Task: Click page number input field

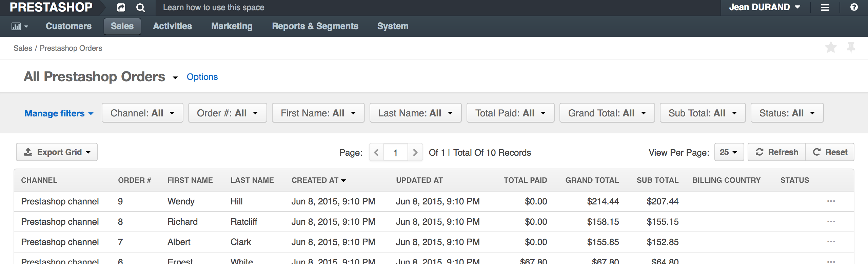Action: 395,152
